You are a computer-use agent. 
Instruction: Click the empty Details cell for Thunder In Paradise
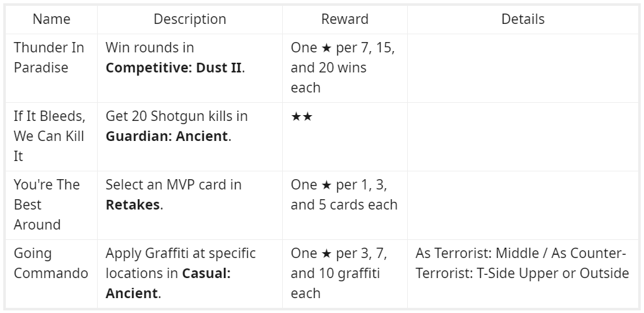(522, 68)
